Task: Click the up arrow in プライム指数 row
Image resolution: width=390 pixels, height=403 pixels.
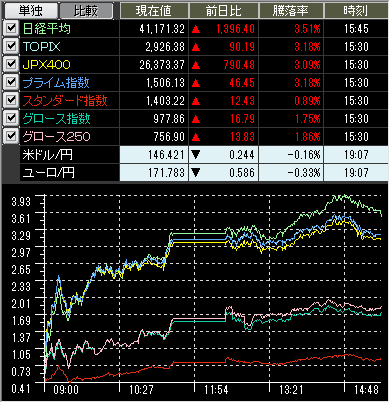Action: [x=196, y=83]
